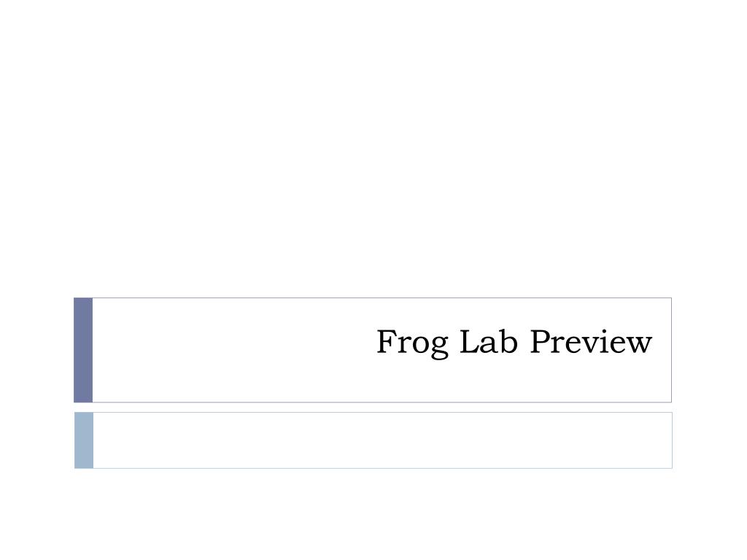
Task: Click inside the empty subtitle box
Action: pos(382,440)
